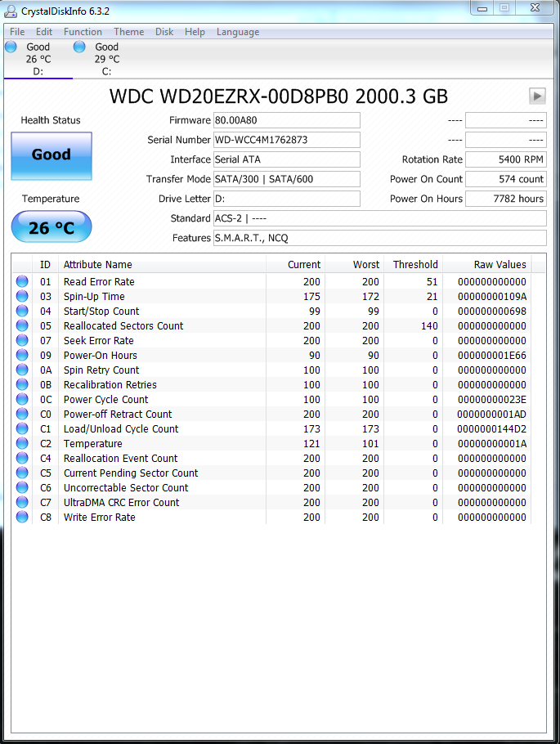Click status orb for Reallocation Event Count
This screenshot has width=560, height=744.
(x=22, y=458)
